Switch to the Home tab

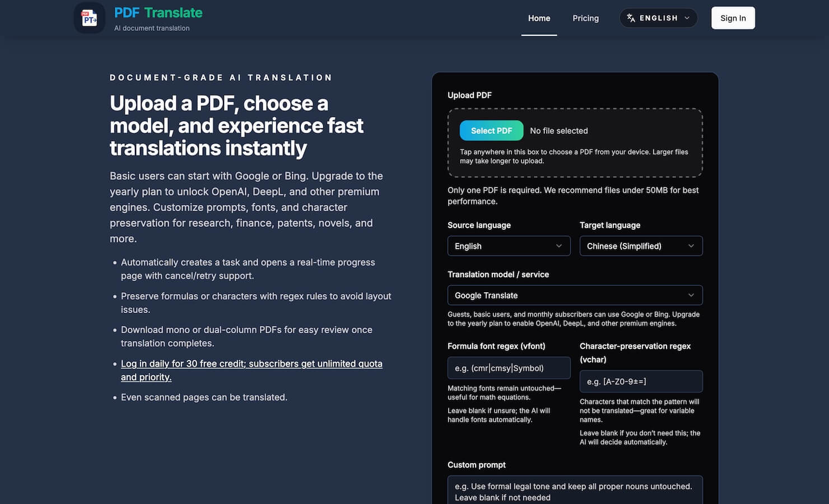point(539,18)
